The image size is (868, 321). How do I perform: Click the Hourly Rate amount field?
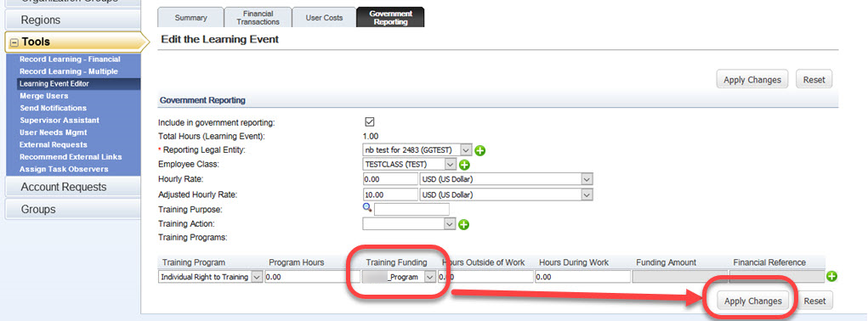[390, 179]
